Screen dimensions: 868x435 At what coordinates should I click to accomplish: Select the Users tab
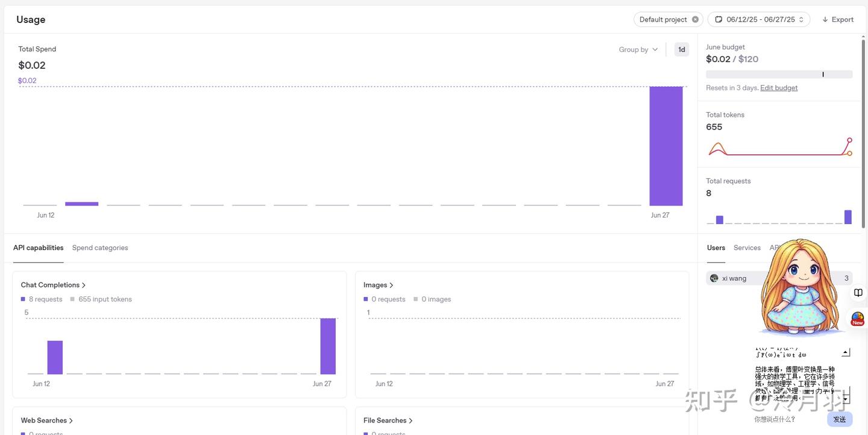(716, 248)
